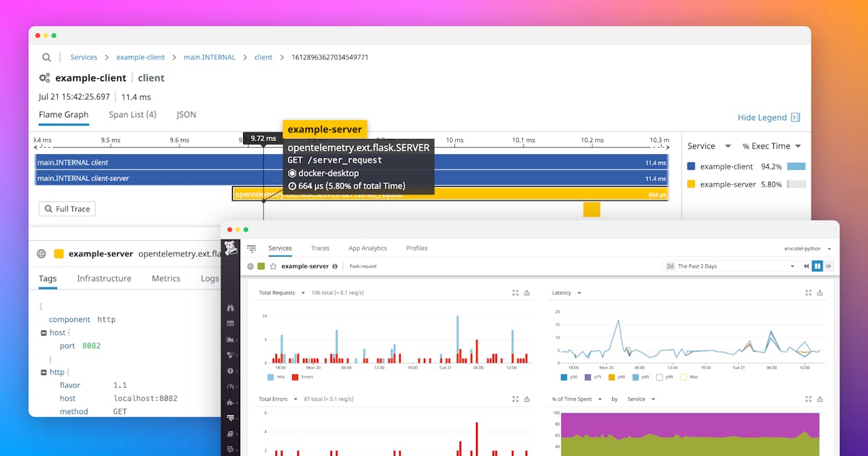
Task: Open the example-client breadcrumb link
Action: point(140,57)
